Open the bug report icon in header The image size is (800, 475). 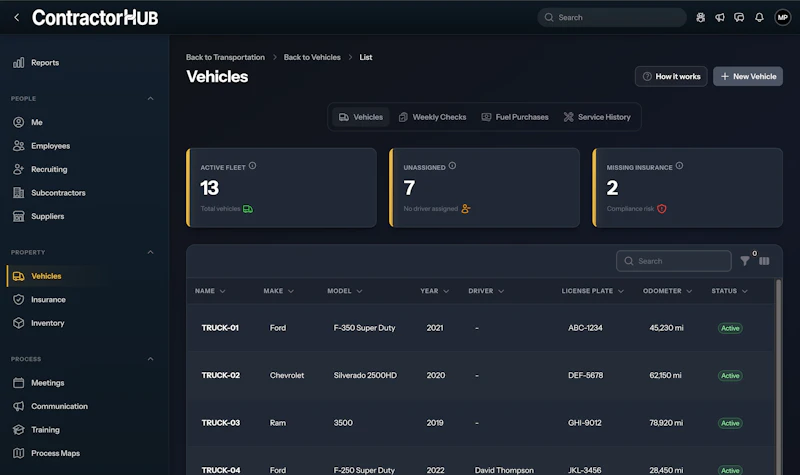coord(701,17)
